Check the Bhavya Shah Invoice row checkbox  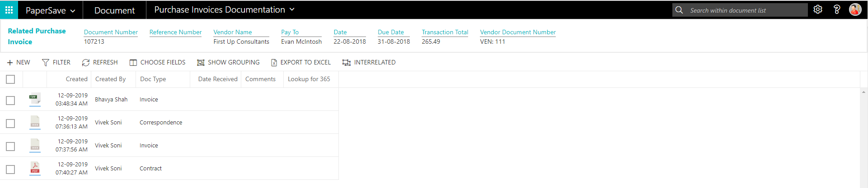10,100
